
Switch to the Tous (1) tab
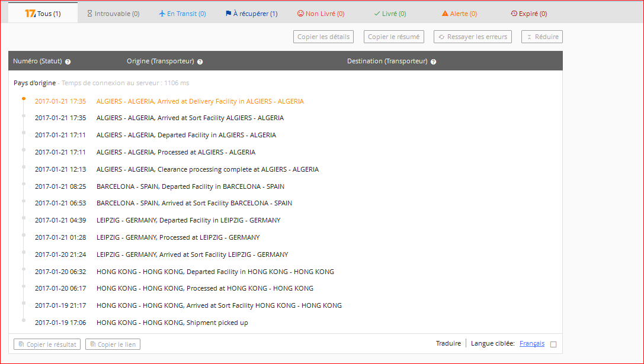pos(43,14)
